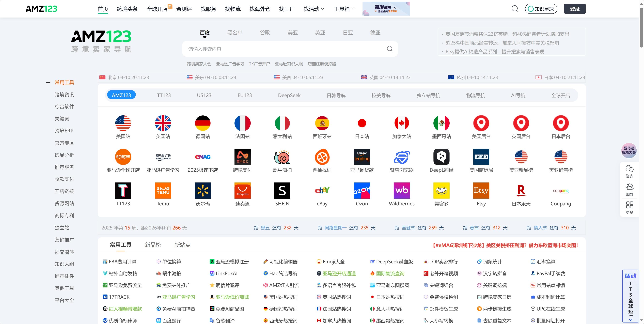The image size is (644, 324).
Task: Open the FBA费用计算 tool link
Action: [120, 262]
